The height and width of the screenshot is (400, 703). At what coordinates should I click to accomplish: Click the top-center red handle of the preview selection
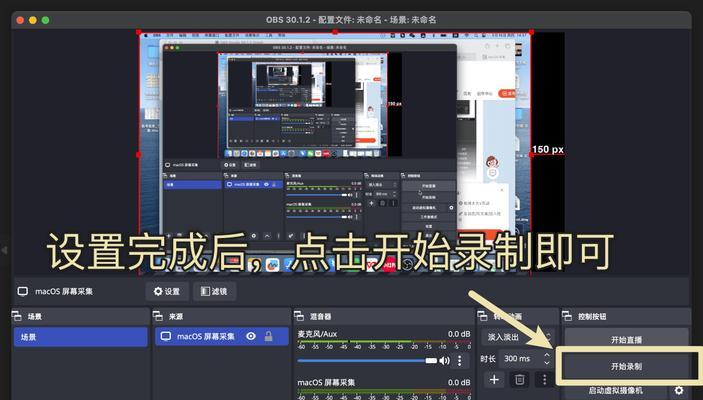335,32
